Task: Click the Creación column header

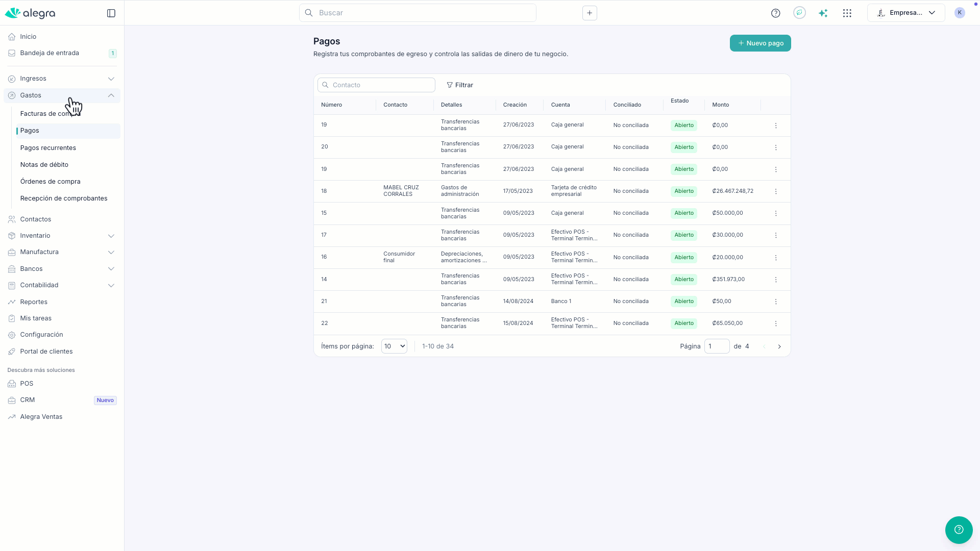Action: coord(515,105)
